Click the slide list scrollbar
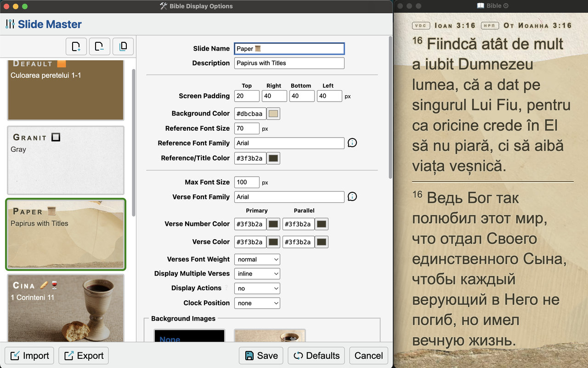Viewport: 588px width, 368px height. [134, 143]
